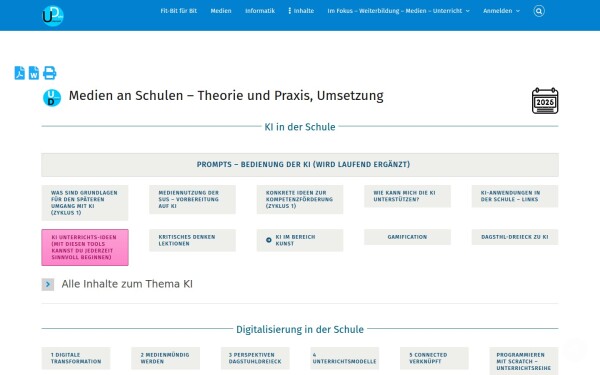Click the UD site logo in header
The height and width of the screenshot is (375, 600).
[x=53, y=16]
